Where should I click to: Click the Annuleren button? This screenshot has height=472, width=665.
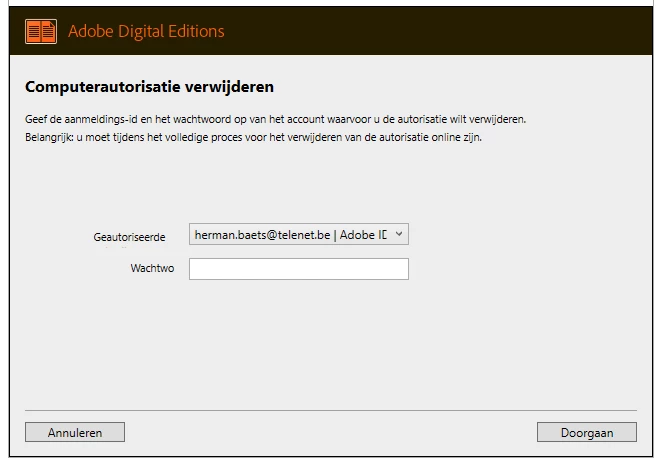pyautogui.click(x=75, y=432)
